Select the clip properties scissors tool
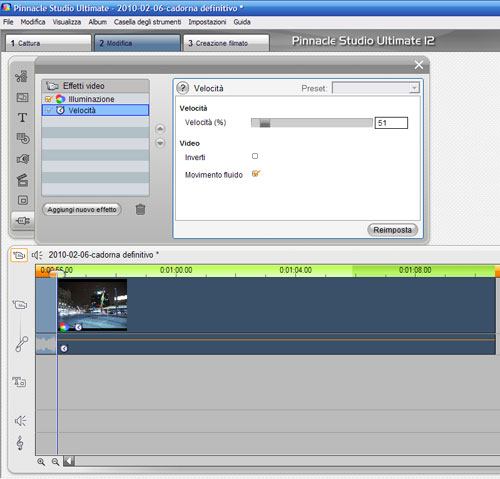Viewport: 500px width, 479px height. pyautogui.click(x=22, y=76)
